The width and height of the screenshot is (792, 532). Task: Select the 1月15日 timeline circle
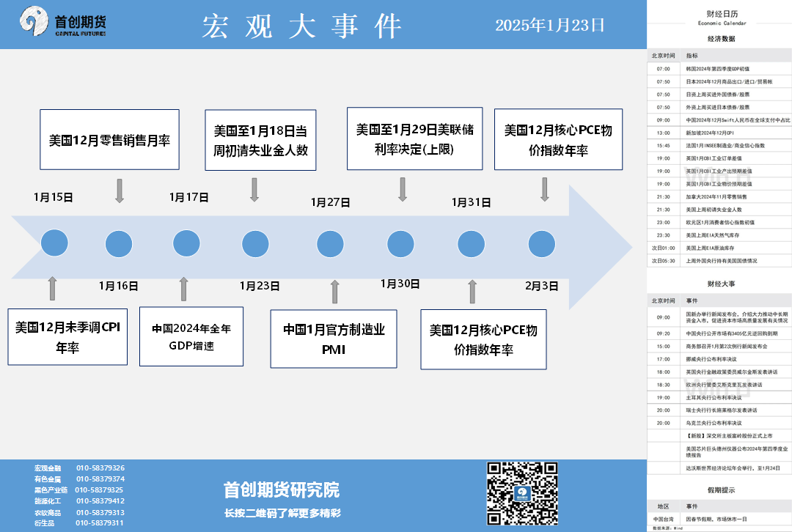(54, 243)
